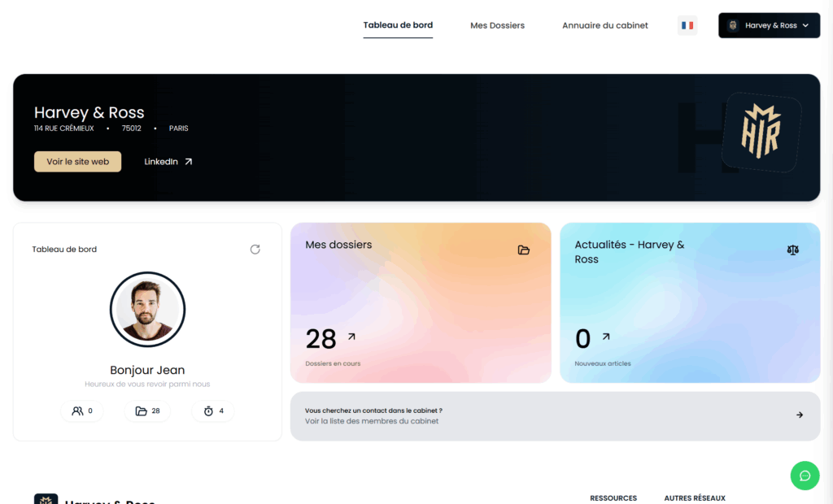Viewport: 833px width, 504px height.
Task: Click the folder icon in Mes dossiers
Action: (524, 250)
